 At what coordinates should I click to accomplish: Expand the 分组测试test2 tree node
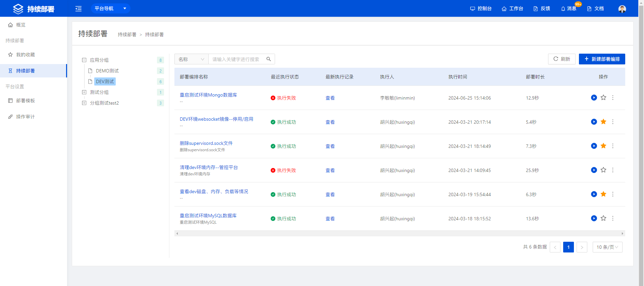point(84,103)
